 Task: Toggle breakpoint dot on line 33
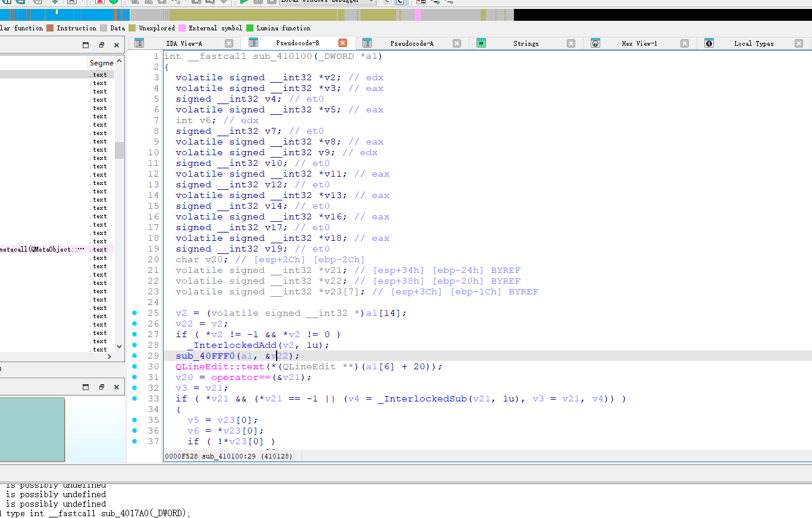pyautogui.click(x=134, y=398)
